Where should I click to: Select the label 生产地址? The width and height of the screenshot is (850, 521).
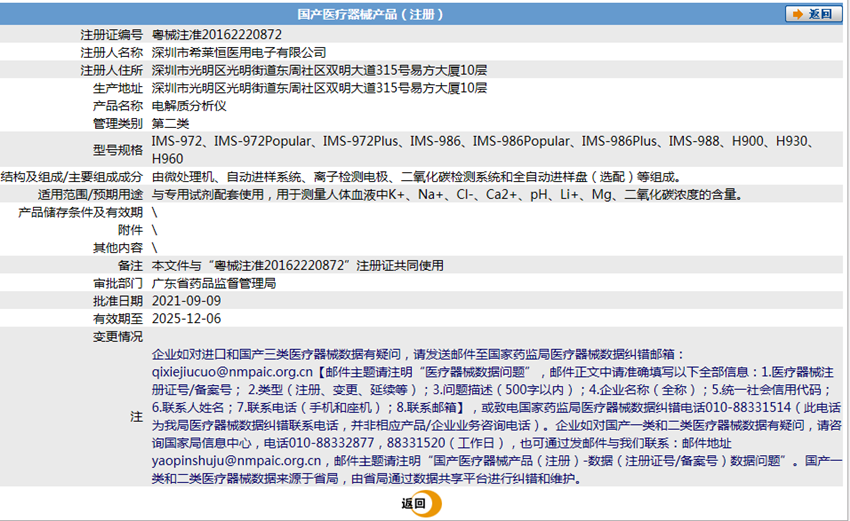pyautogui.click(x=118, y=88)
